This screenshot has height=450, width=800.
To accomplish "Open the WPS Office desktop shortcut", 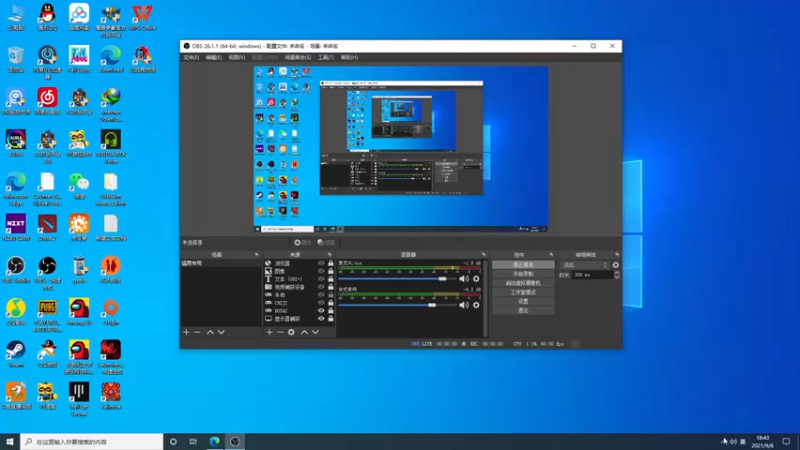I will [142, 18].
